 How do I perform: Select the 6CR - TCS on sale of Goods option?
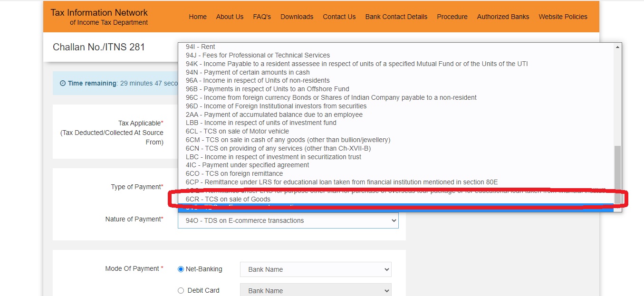[228, 199]
